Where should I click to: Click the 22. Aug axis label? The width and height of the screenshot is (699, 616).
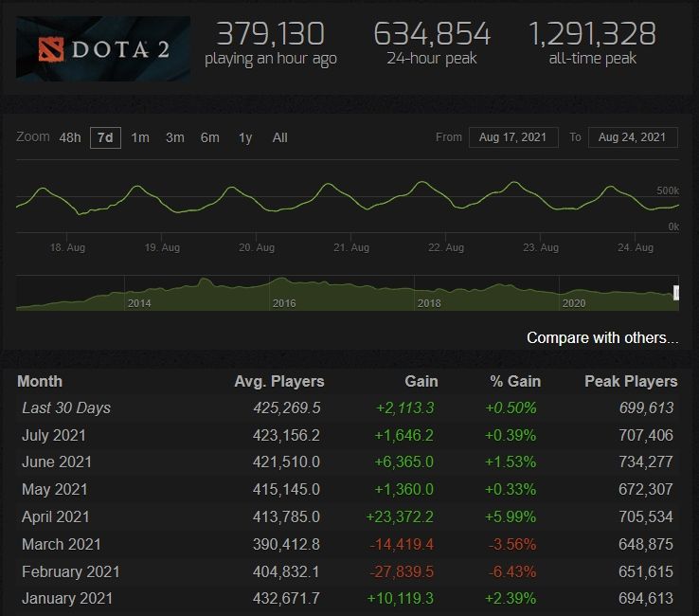point(446,247)
